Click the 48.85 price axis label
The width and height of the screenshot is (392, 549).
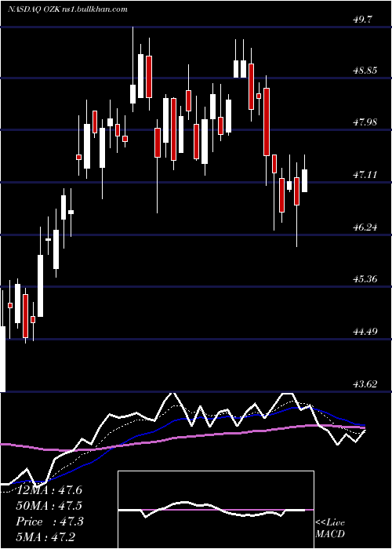365,71
